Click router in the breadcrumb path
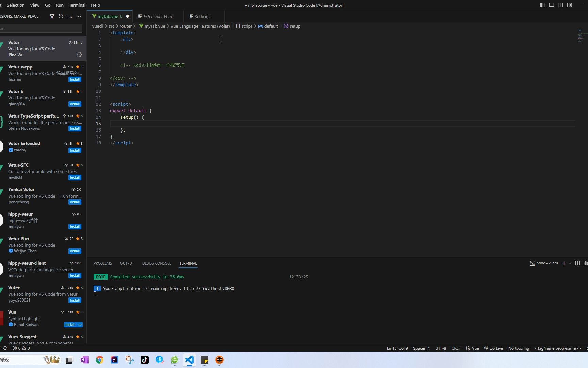This screenshot has height=368, width=588. [x=126, y=26]
